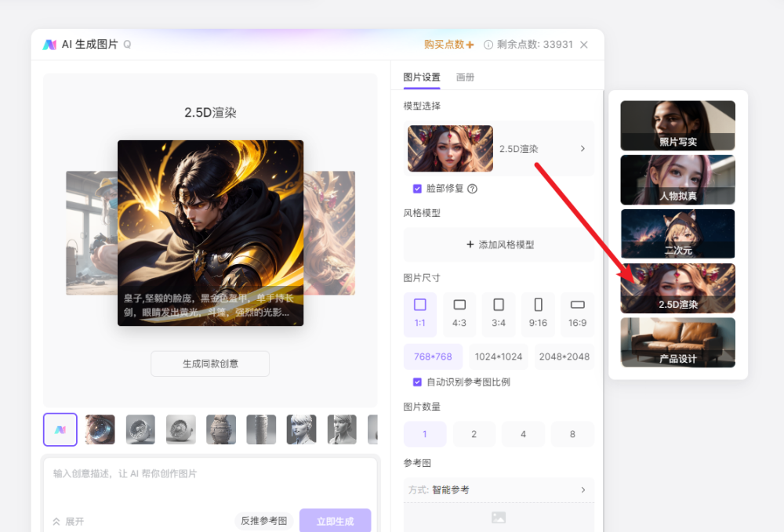The height and width of the screenshot is (532, 784).
Task: Click the 2.5D渲染 heading above the preview
Action: pyautogui.click(x=210, y=112)
